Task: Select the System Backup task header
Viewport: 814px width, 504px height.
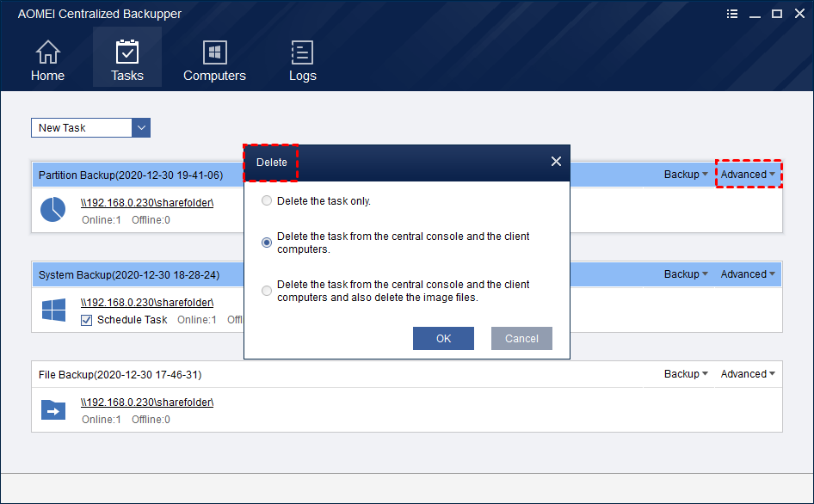Action: pyautogui.click(x=129, y=274)
